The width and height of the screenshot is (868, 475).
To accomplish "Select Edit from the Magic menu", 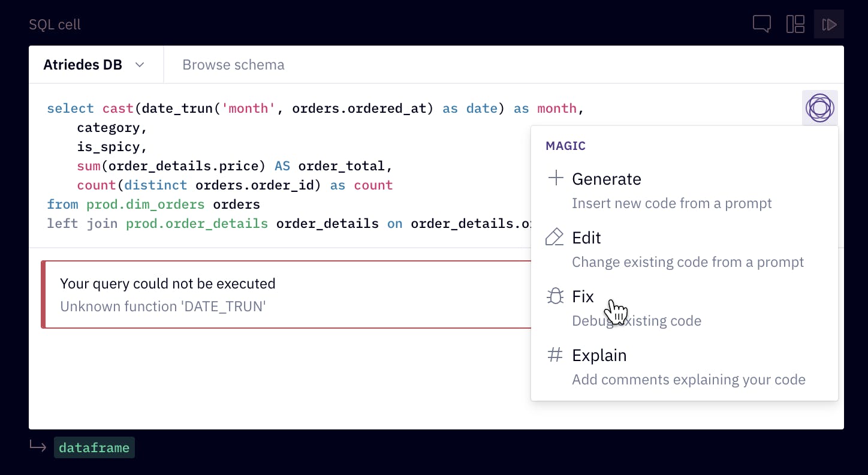I will tap(586, 238).
